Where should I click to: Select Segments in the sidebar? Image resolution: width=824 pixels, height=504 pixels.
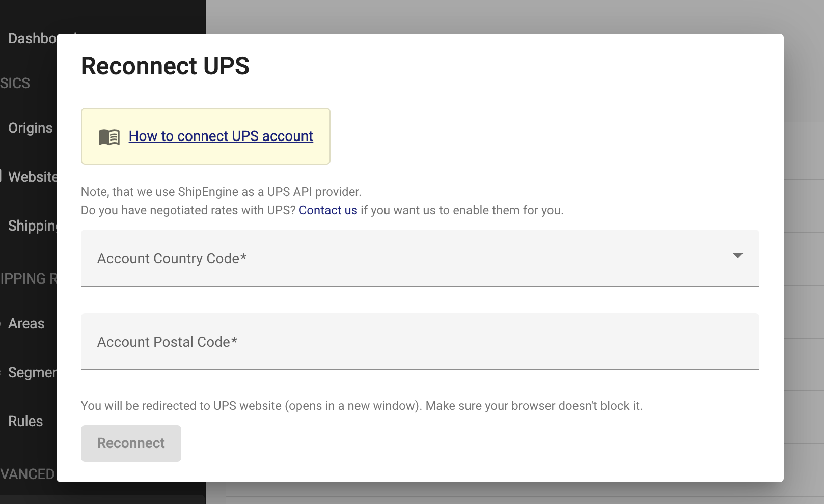(32, 373)
